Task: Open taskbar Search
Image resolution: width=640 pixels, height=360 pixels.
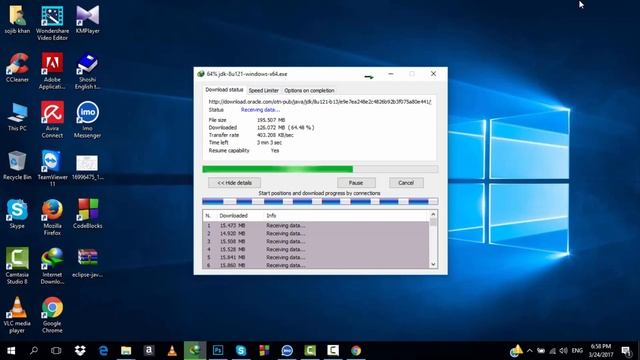Action: coord(34,351)
